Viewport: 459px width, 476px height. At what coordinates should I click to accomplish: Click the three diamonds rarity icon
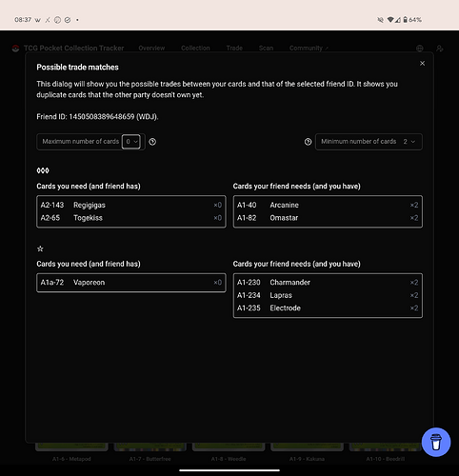click(x=43, y=170)
